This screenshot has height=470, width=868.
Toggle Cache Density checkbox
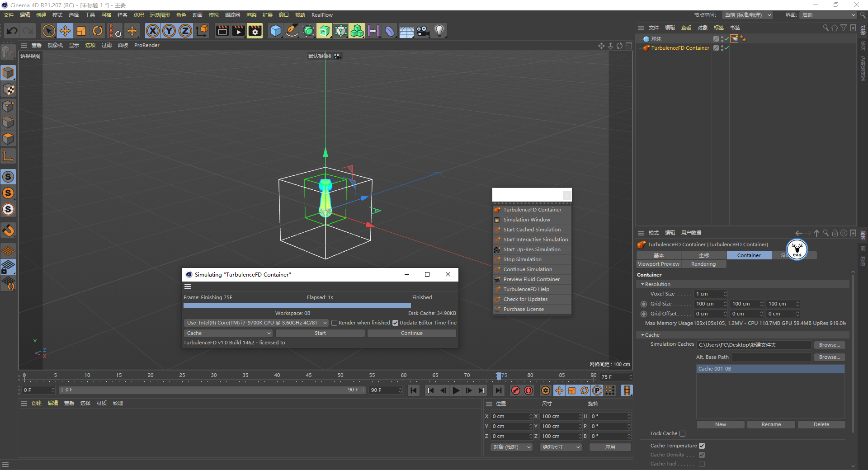(x=702, y=455)
